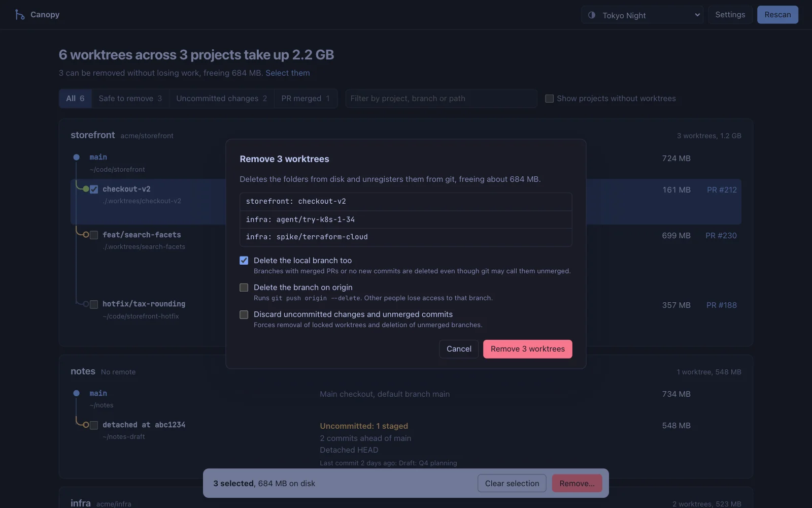The width and height of the screenshot is (812, 508).
Task: Click the Remove... button in the selection bar
Action: click(577, 483)
